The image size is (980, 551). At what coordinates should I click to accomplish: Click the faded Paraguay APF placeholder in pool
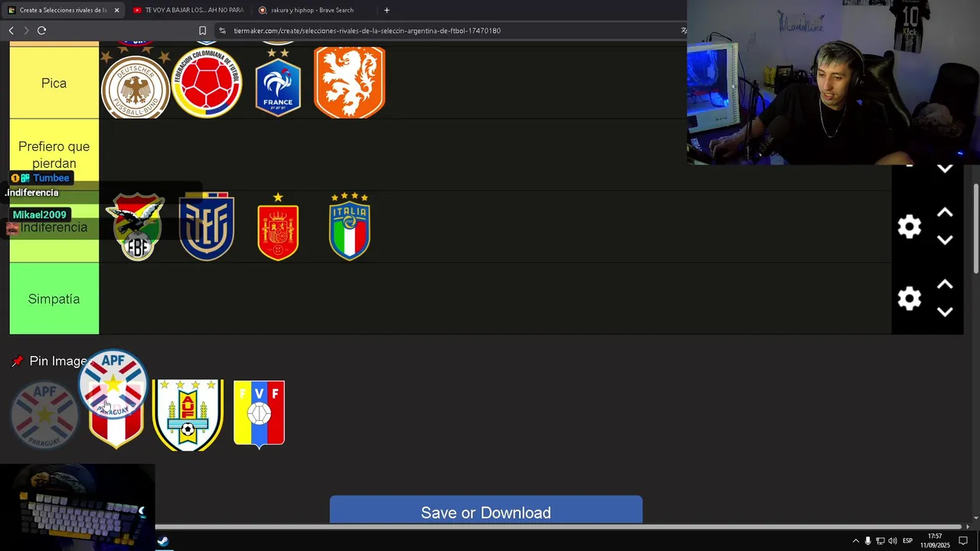pos(44,415)
